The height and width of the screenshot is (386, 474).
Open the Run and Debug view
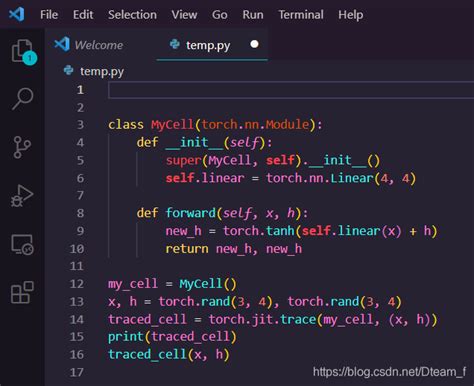click(22, 196)
